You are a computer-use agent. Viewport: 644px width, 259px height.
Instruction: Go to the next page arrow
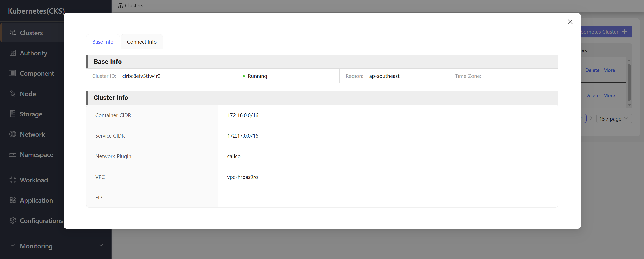pos(591,118)
